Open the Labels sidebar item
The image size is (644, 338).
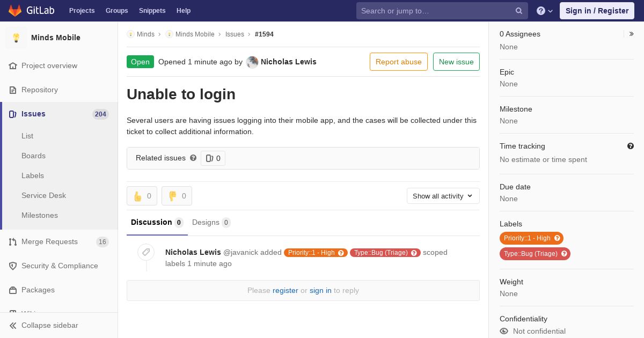pyautogui.click(x=33, y=175)
